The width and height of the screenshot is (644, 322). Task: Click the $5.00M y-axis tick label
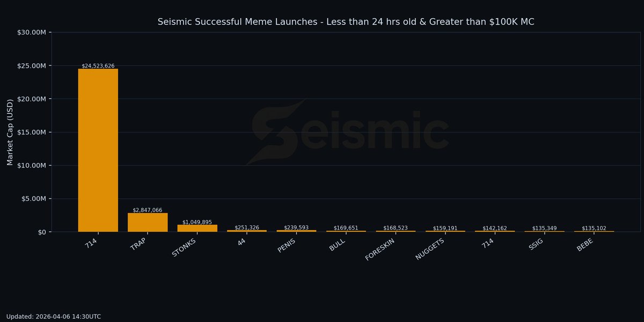pos(34,199)
